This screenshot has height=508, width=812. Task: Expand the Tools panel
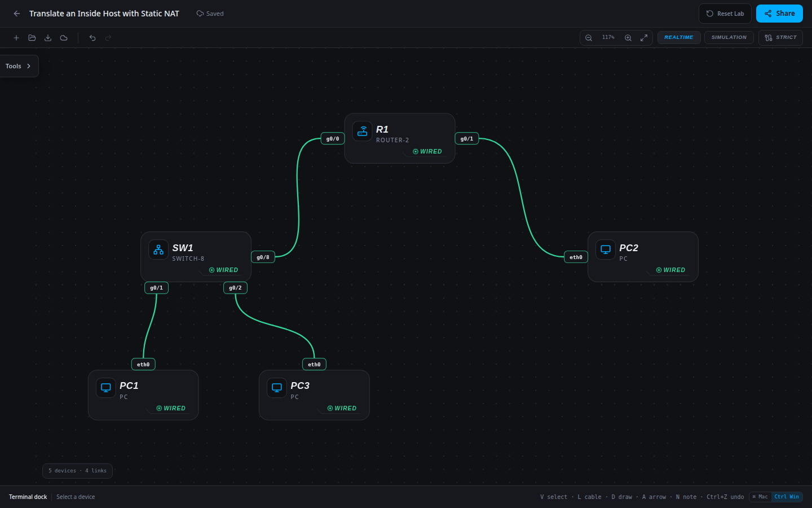point(19,66)
